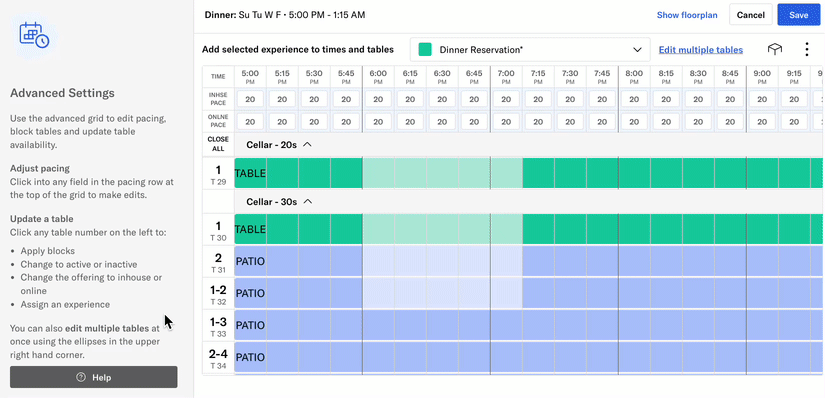
Task: Click the calendar clock icon in sidebar
Action: coord(34,35)
